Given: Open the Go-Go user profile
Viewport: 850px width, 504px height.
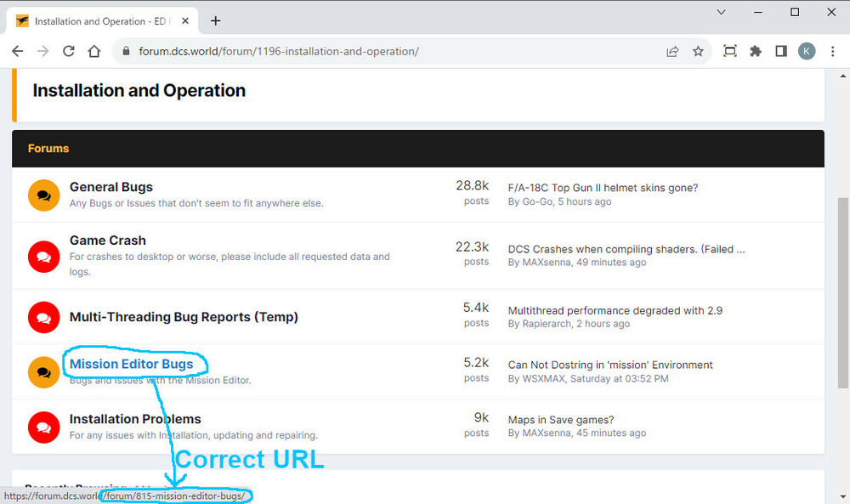Looking at the screenshot, I should pos(538,201).
